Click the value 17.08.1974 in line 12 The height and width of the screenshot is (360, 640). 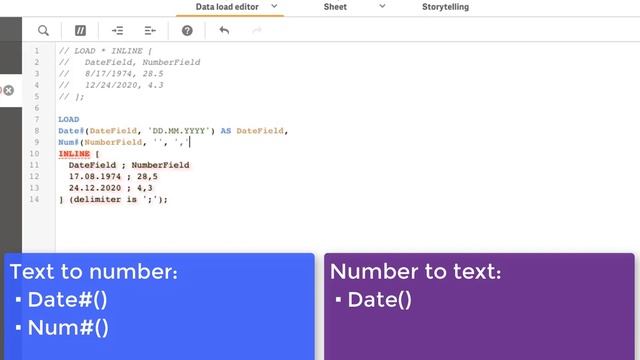[x=95, y=177]
